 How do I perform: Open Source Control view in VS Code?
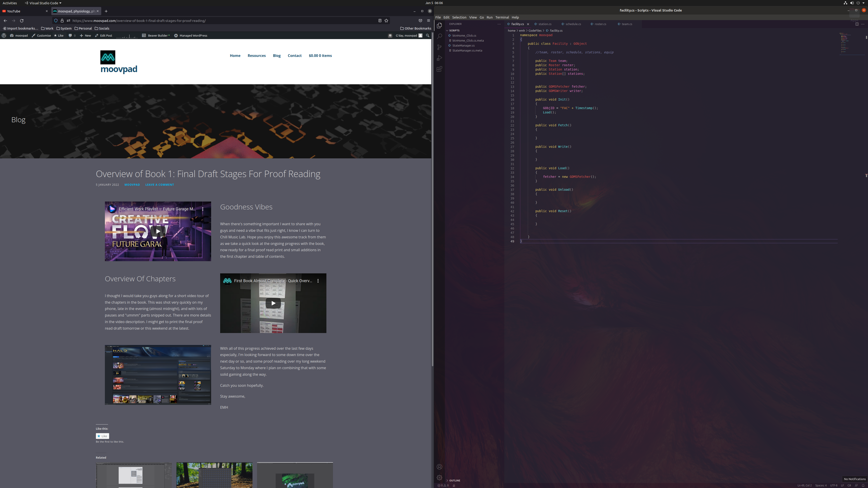click(x=439, y=47)
